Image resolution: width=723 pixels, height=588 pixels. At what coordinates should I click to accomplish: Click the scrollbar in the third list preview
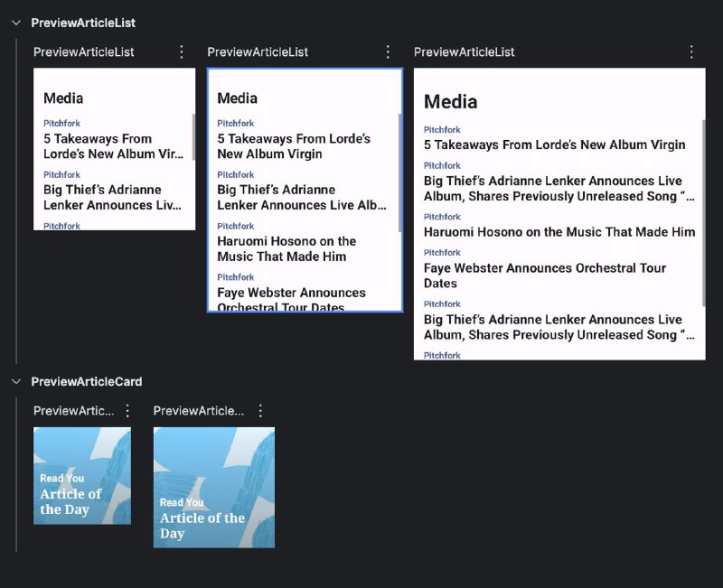point(704,213)
